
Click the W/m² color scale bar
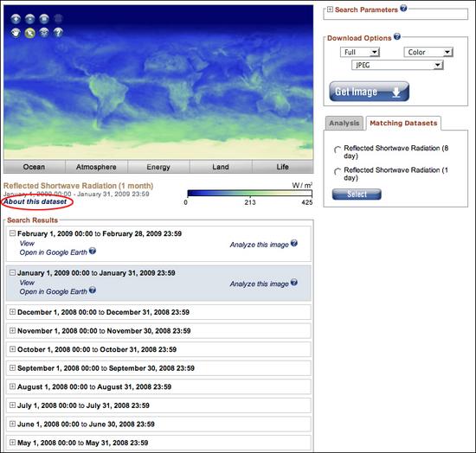[x=249, y=193]
